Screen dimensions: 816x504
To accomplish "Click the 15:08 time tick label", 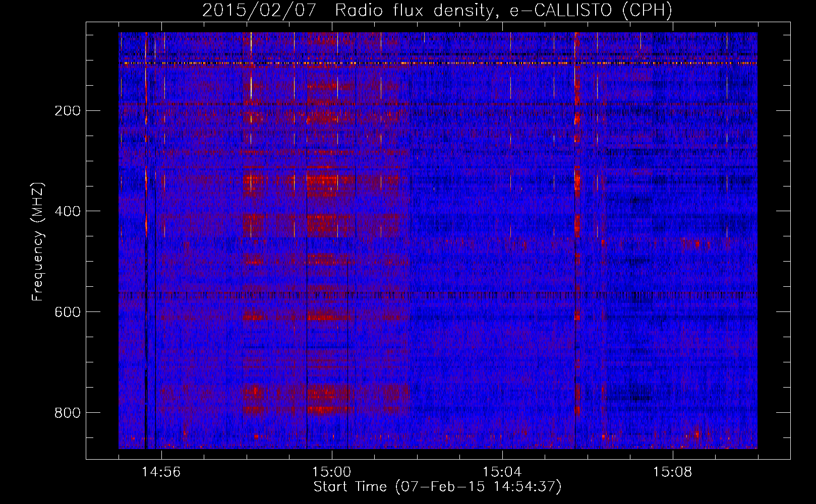I will tap(673, 472).
